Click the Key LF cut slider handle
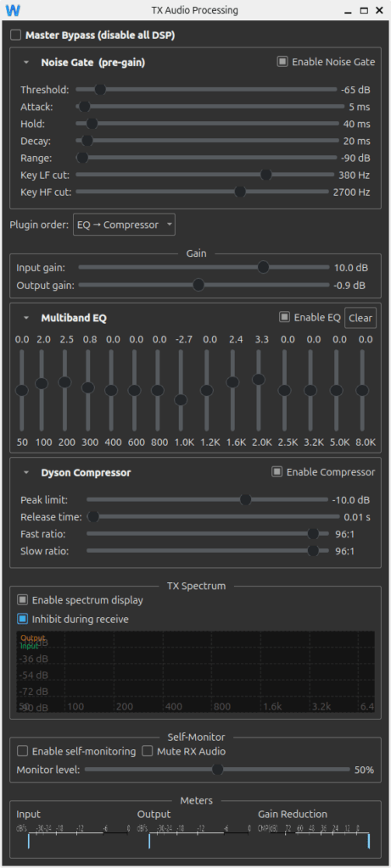The image size is (391, 868). tap(265, 175)
